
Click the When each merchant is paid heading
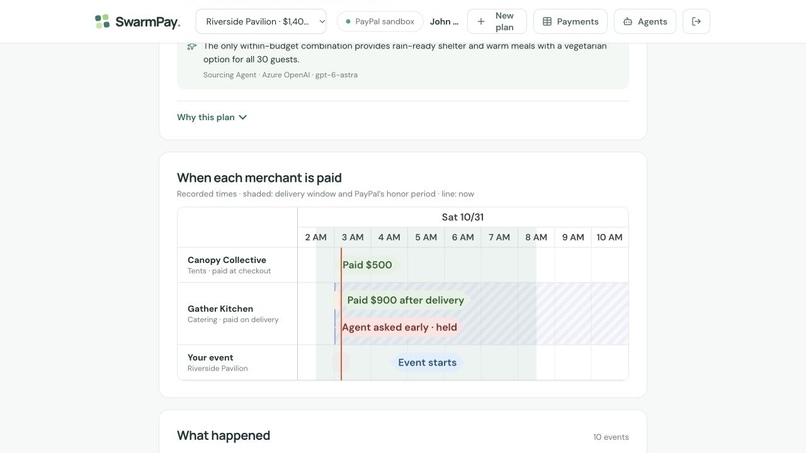[259, 178]
